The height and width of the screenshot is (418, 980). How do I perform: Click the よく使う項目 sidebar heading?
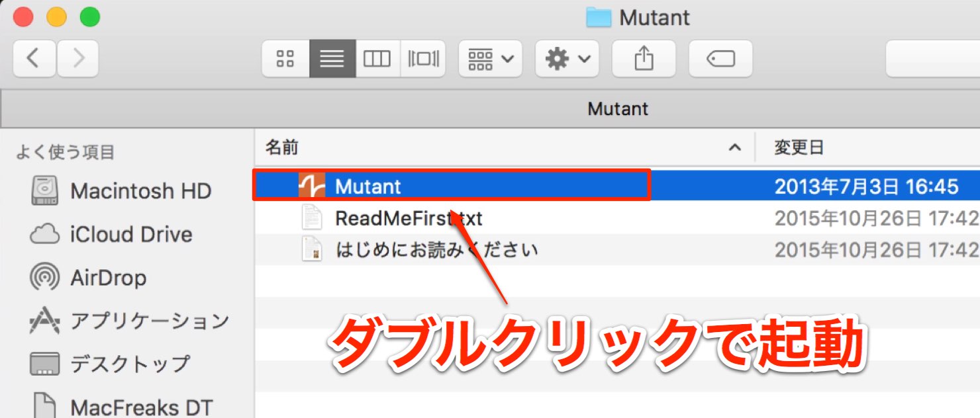pyautogui.click(x=66, y=153)
